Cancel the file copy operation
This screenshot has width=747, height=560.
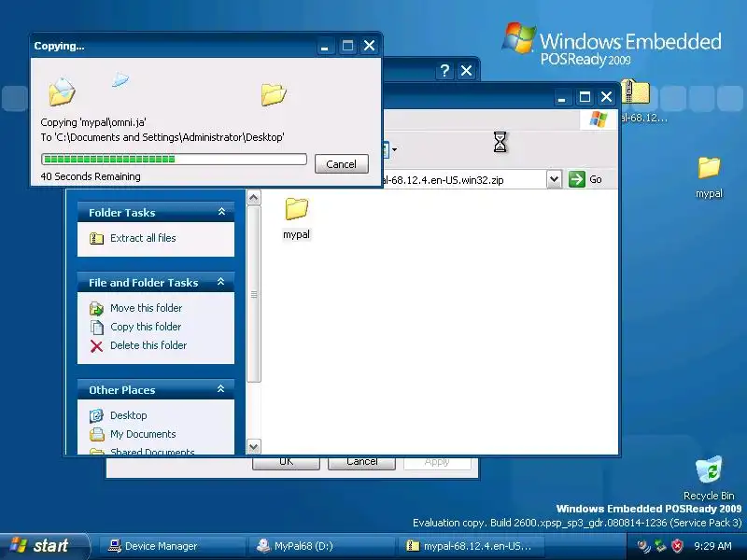point(341,164)
